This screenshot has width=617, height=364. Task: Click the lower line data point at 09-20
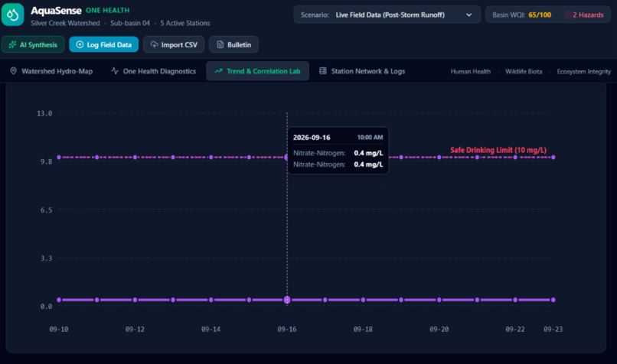[x=439, y=300]
